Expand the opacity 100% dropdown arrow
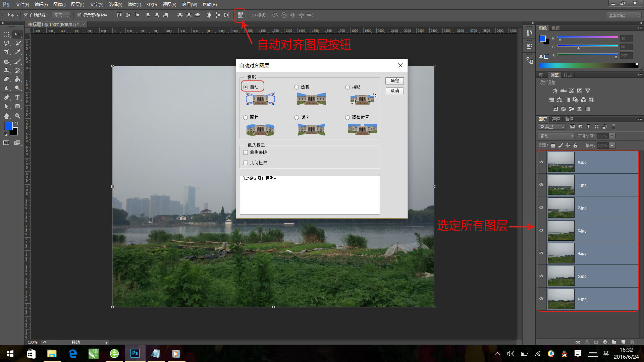Image resolution: width=644 pixels, height=362 pixels. (x=612, y=136)
